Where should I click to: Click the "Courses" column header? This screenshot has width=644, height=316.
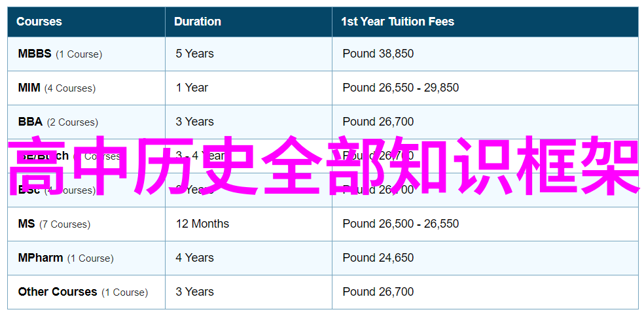click(39, 22)
